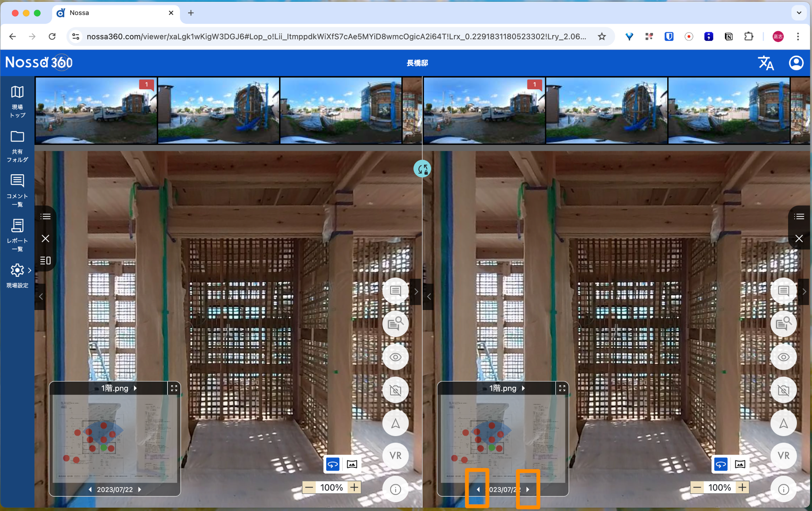Open comment search in left pane
The image size is (812, 511).
395,324
